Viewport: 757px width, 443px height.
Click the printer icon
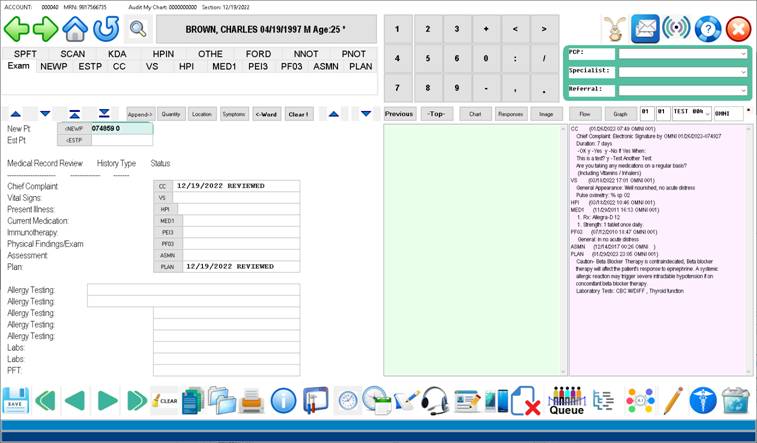(252, 402)
